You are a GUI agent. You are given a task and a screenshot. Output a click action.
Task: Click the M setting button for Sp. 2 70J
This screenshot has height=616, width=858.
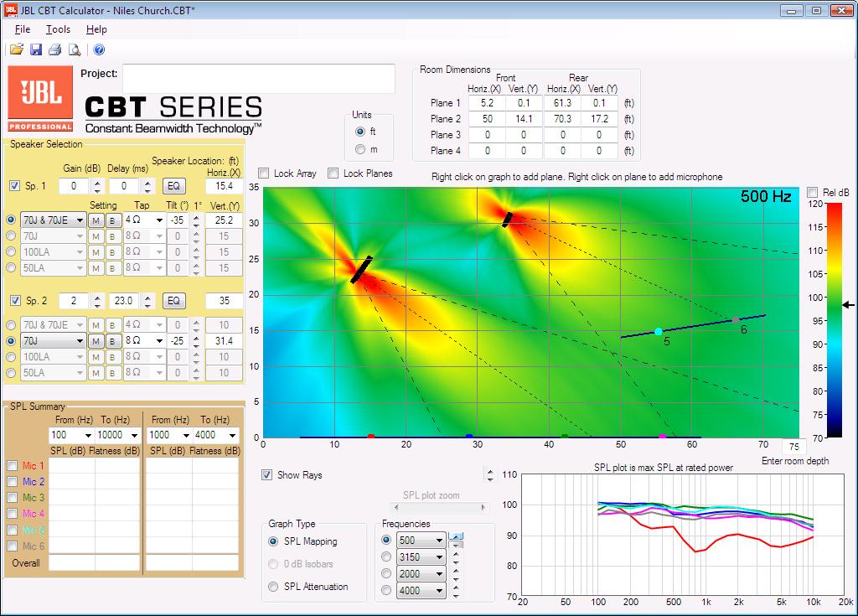(x=96, y=341)
